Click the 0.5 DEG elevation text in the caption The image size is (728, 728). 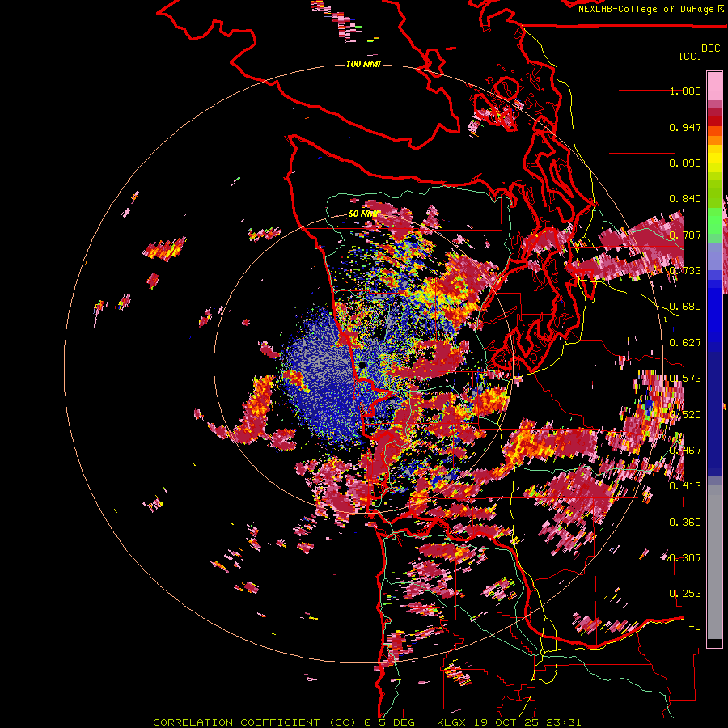tap(388, 722)
